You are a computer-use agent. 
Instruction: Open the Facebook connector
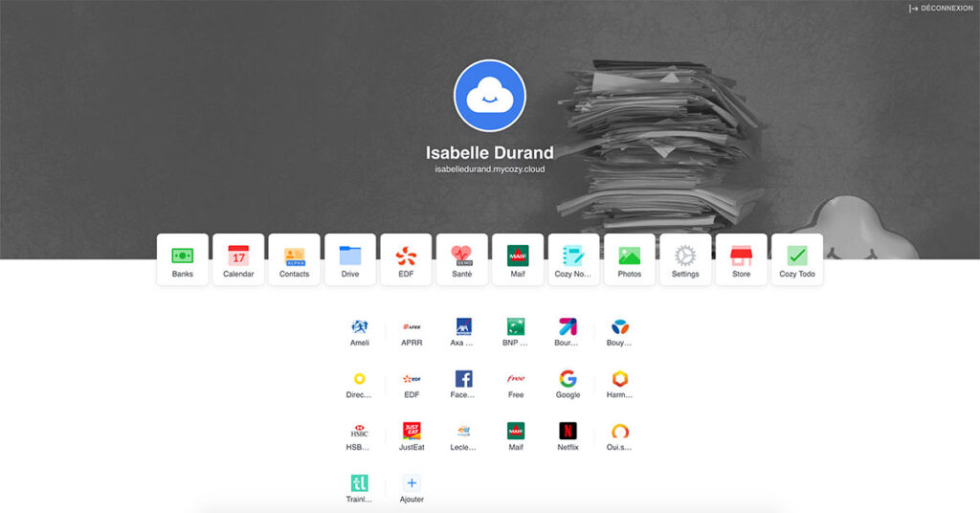pos(463,383)
